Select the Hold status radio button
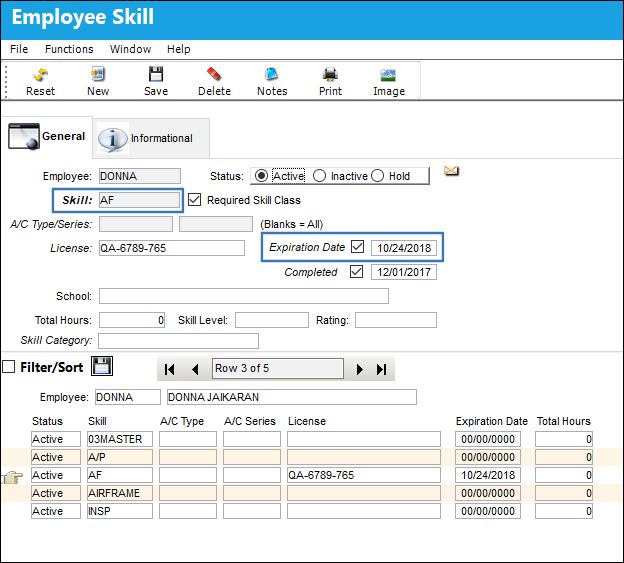The height and width of the screenshot is (563, 624). (x=377, y=176)
